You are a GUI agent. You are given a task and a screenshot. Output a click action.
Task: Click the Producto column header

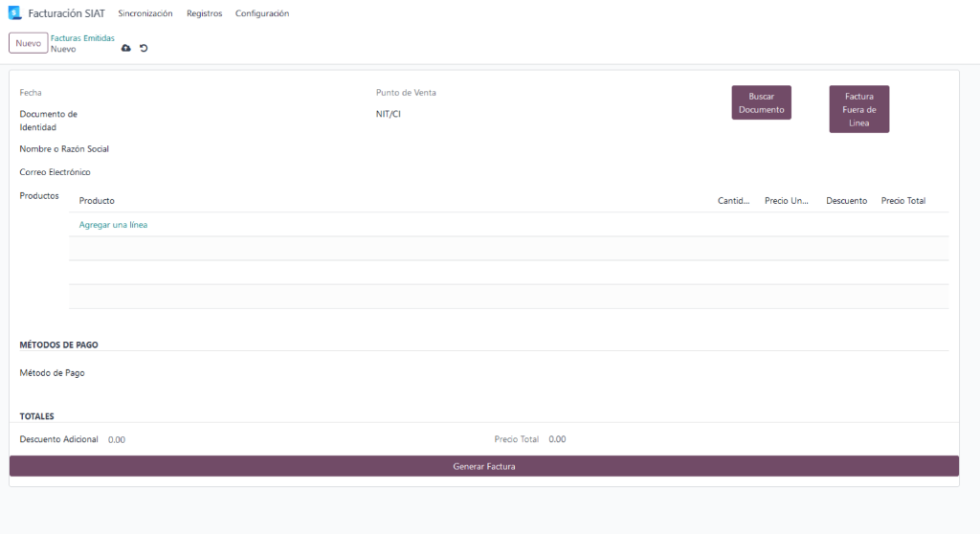coord(97,201)
